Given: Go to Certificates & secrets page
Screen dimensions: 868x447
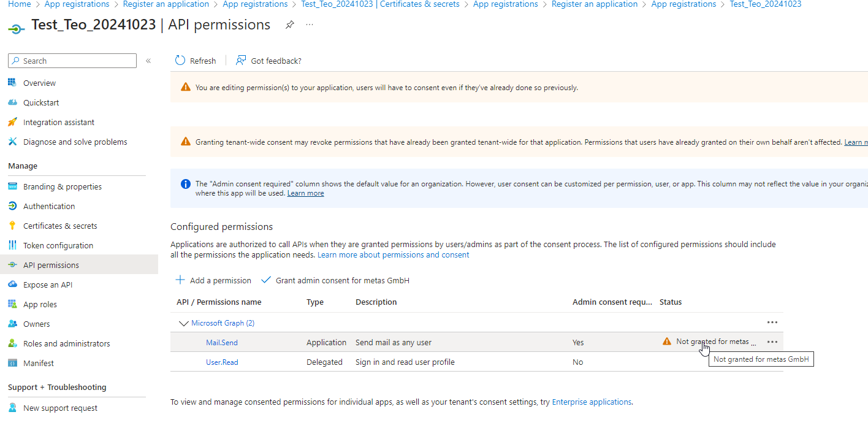Looking at the screenshot, I should pyautogui.click(x=60, y=226).
